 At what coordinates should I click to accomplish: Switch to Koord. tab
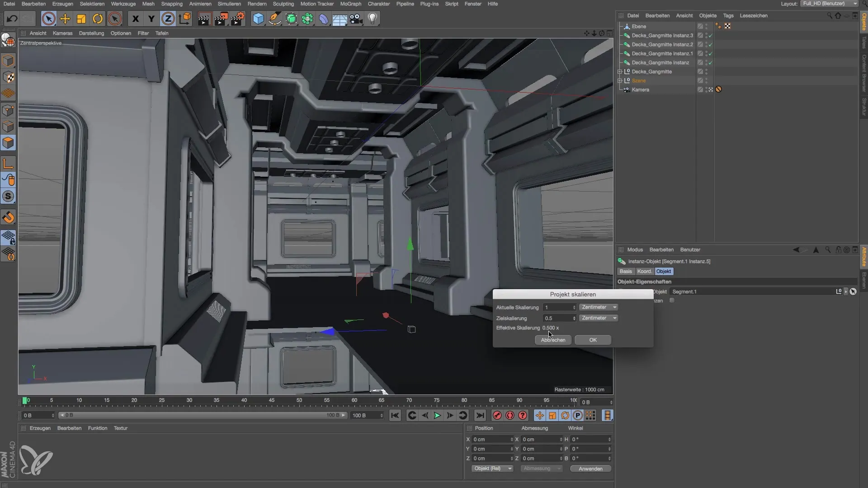[x=644, y=271]
